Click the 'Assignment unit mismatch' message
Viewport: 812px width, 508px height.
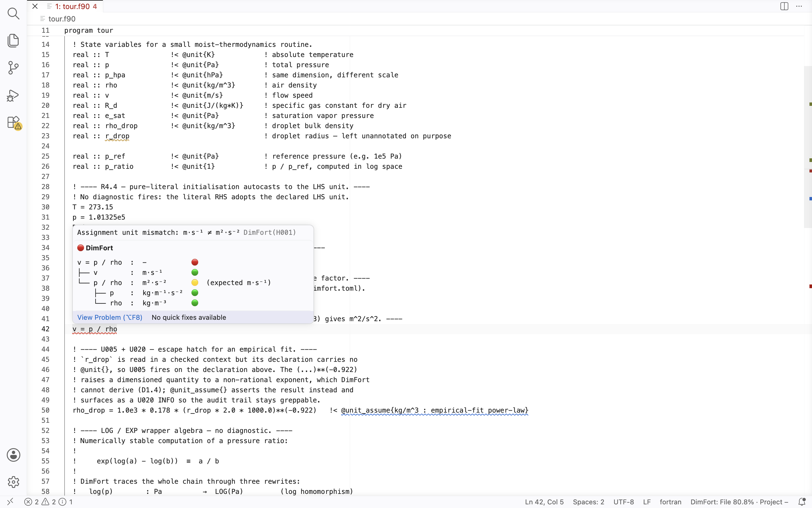coord(158,233)
